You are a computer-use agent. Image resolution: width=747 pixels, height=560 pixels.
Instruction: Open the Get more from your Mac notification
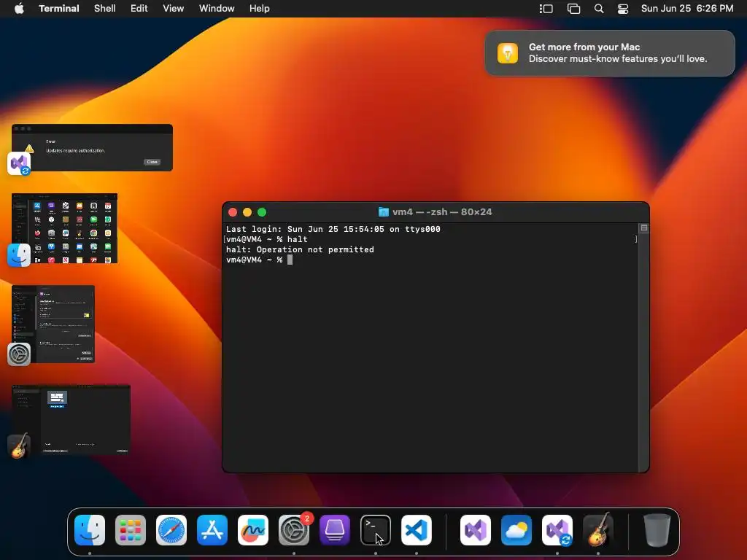coord(610,52)
